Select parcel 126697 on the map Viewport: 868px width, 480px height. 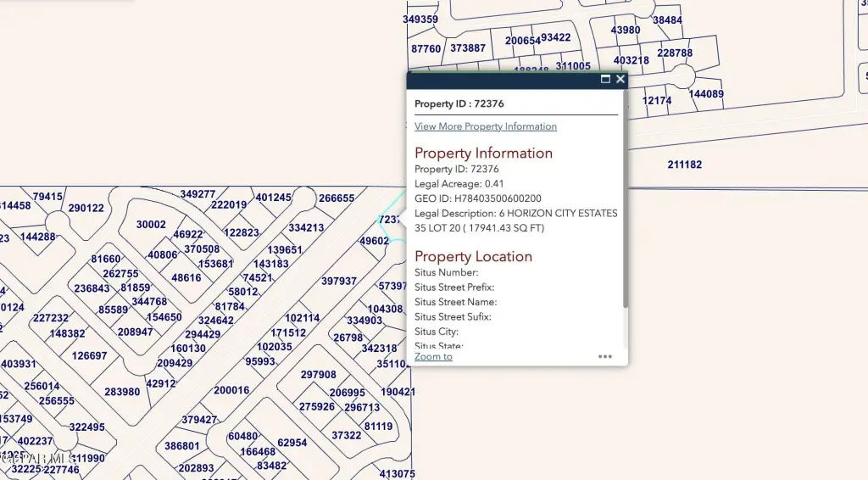[89, 356]
